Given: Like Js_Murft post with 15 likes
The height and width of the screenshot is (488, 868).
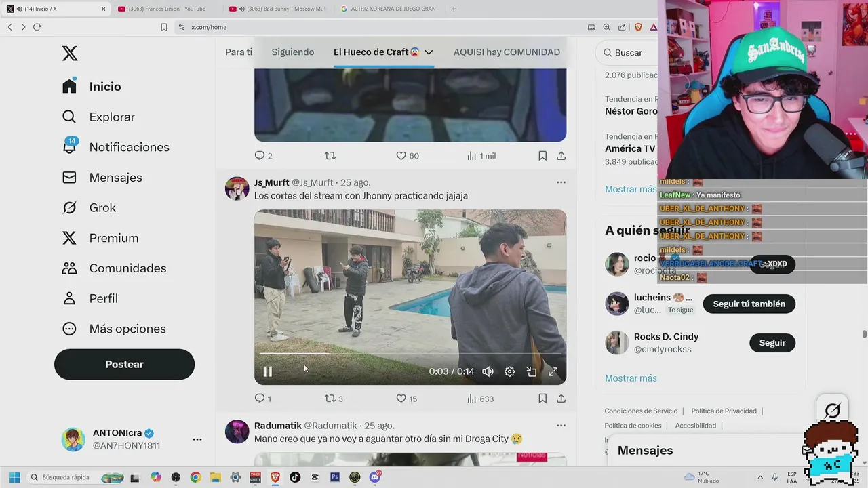Looking at the screenshot, I should coord(406,399).
